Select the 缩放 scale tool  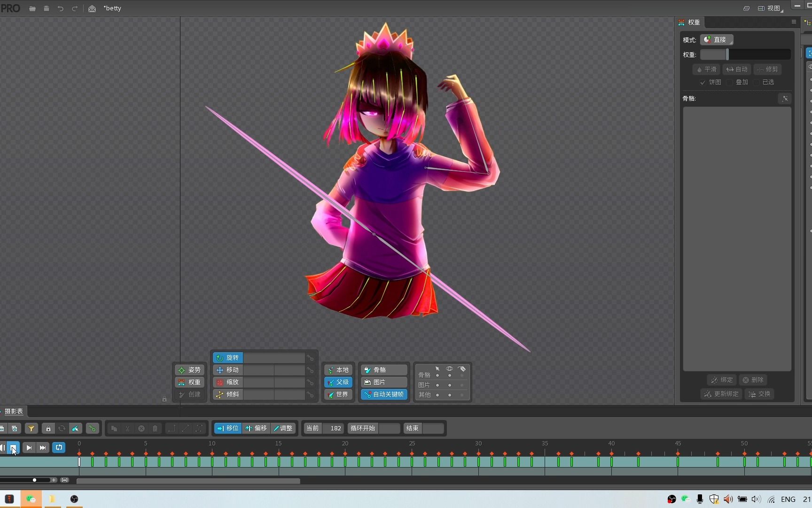pos(228,382)
